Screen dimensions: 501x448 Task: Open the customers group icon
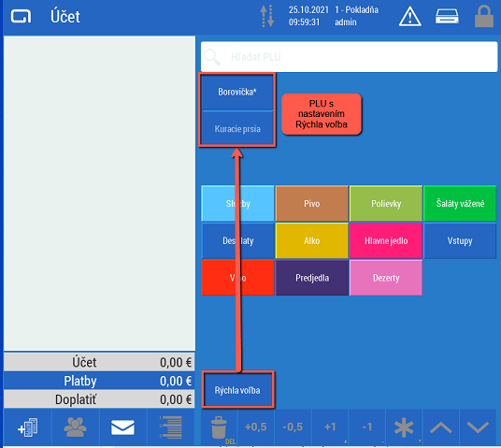(x=75, y=427)
